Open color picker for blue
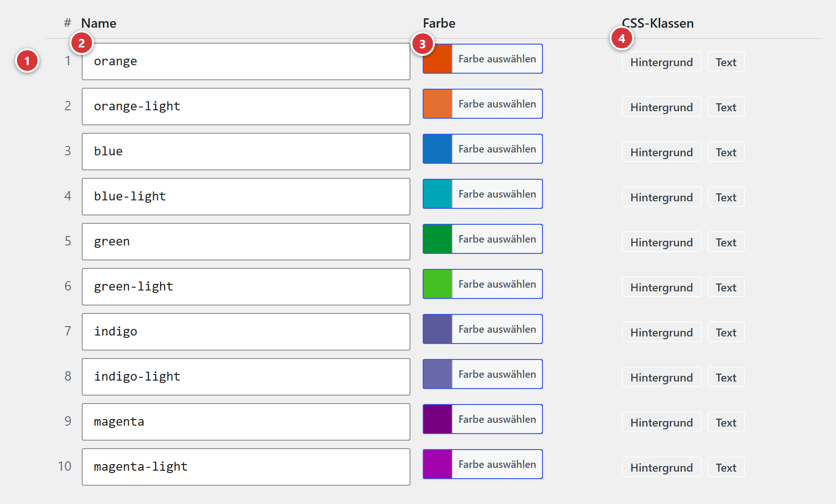This screenshot has width=836, height=504. pyautogui.click(x=482, y=149)
